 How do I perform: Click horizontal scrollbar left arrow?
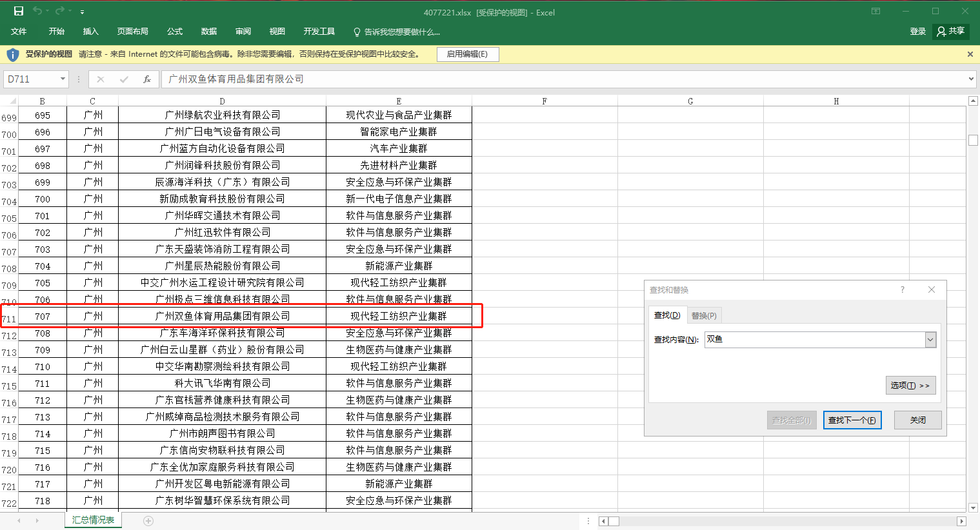(603, 521)
